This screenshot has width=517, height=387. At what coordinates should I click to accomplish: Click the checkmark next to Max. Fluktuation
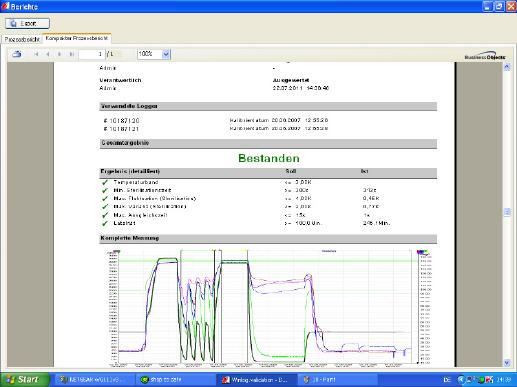click(x=105, y=198)
